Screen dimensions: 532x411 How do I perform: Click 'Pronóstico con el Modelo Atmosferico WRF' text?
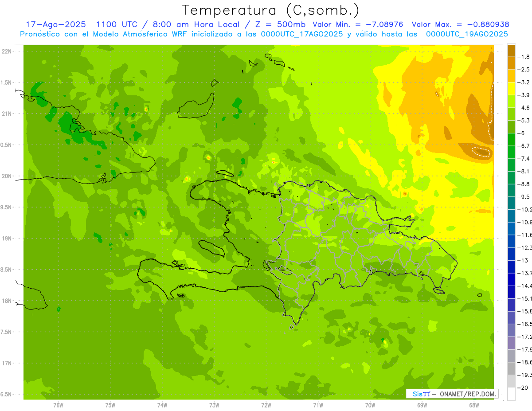(x=103, y=34)
